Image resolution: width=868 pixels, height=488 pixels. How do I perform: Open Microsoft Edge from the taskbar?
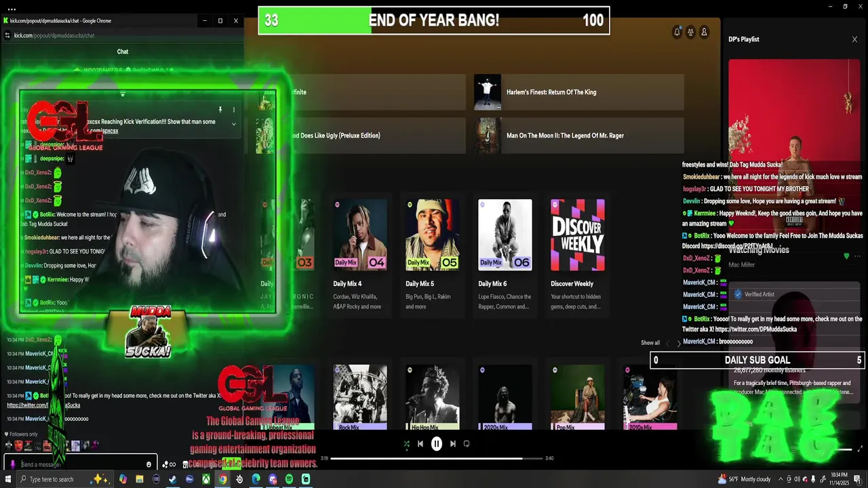pos(256,479)
